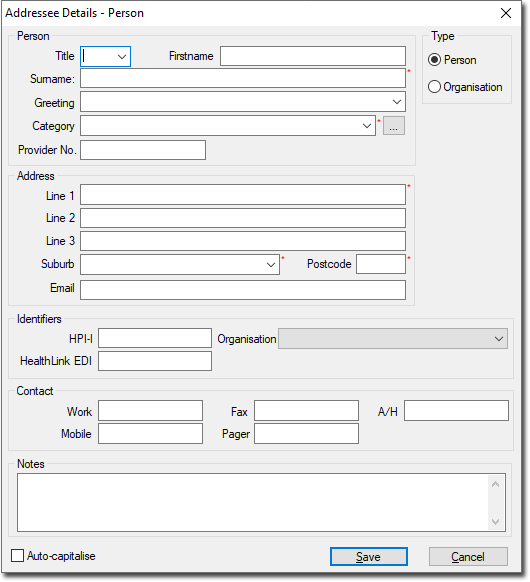Open the Category dropdown arrow
The image size is (530, 582).
click(x=367, y=126)
